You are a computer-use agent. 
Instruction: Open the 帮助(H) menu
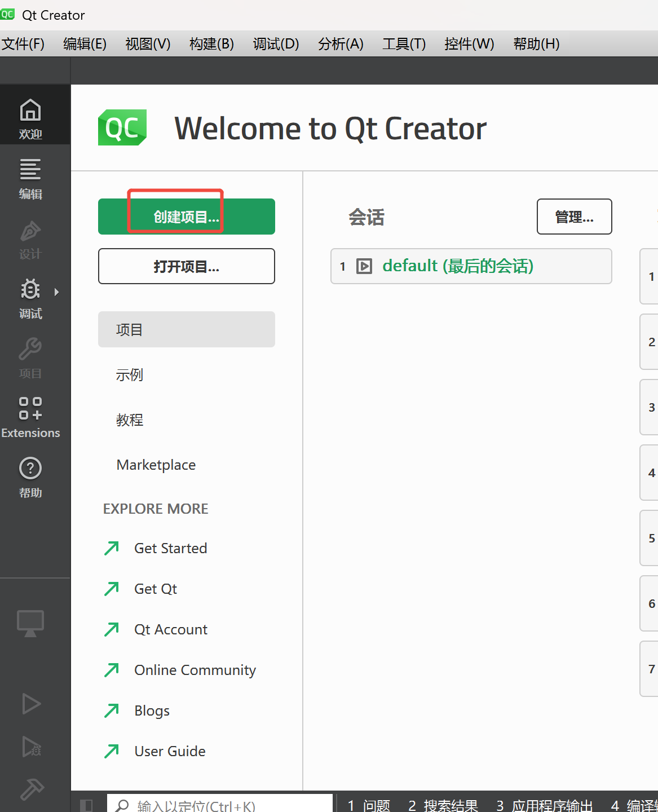537,44
